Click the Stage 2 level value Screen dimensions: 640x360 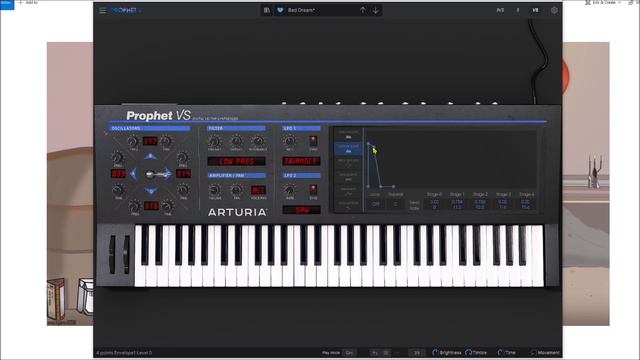pos(480,202)
